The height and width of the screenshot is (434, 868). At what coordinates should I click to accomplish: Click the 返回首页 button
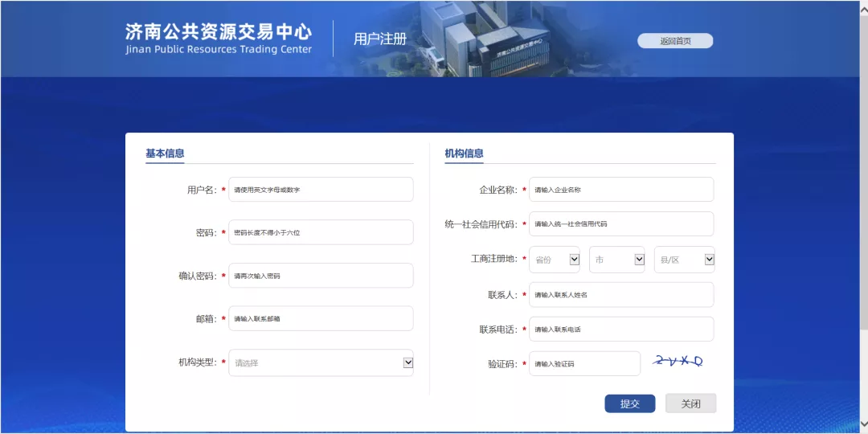tap(675, 41)
